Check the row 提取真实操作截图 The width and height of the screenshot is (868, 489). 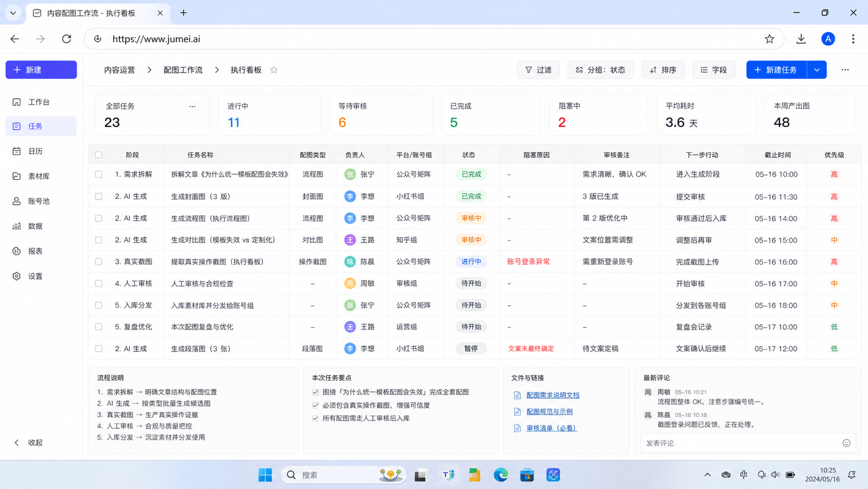99,262
